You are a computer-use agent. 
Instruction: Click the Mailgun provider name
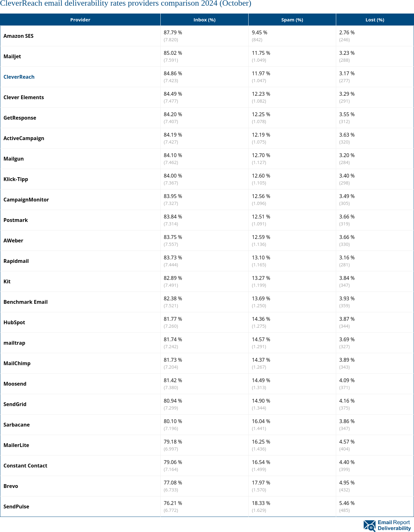coord(14,159)
